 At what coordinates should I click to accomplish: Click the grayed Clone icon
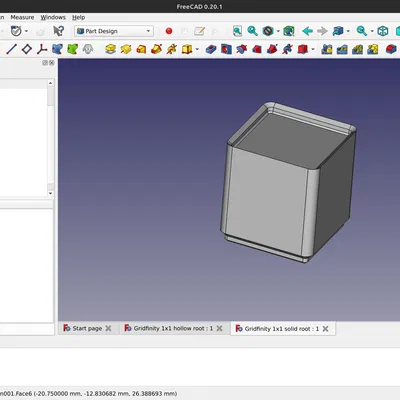88,49
